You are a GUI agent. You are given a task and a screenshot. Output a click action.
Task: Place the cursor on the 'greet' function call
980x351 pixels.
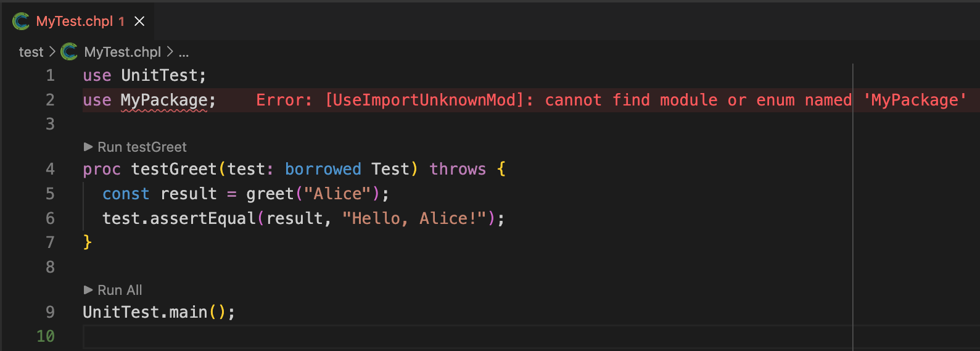pyautogui.click(x=270, y=194)
